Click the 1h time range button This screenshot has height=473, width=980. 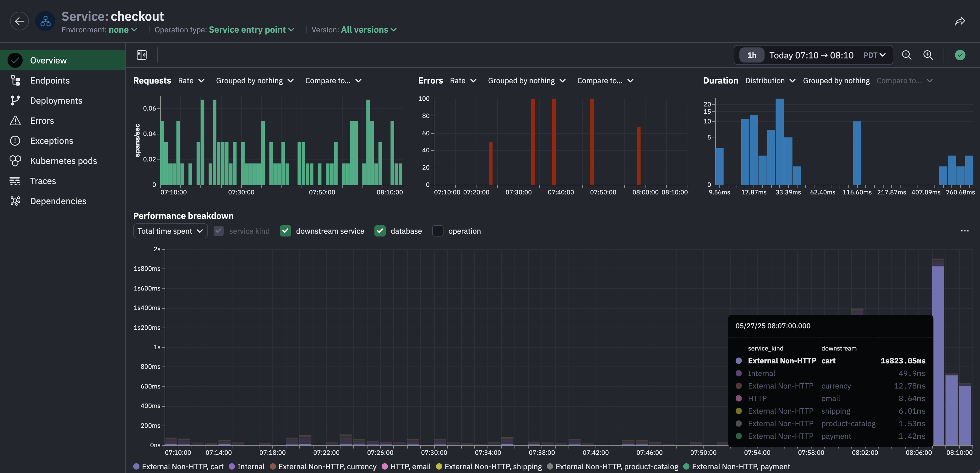tap(751, 55)
